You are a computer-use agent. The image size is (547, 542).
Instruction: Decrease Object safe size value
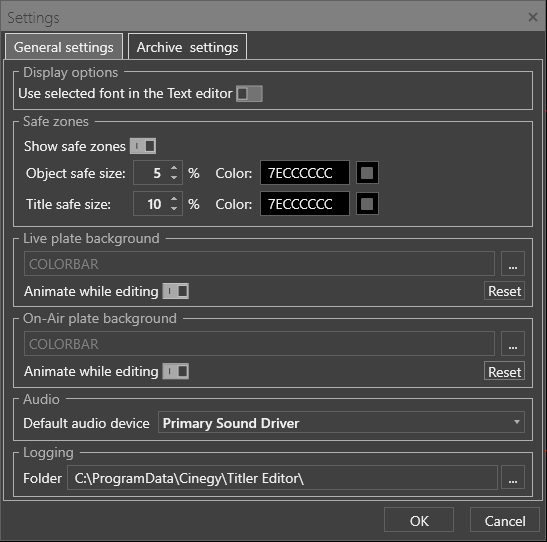(174, 178)
